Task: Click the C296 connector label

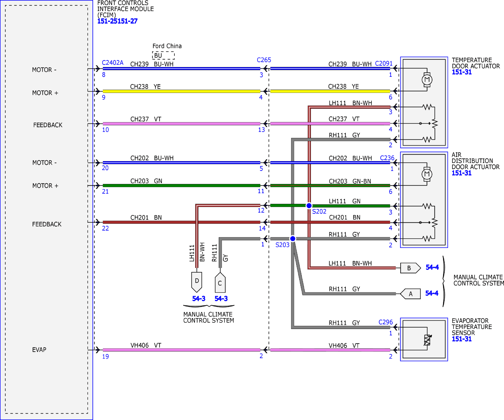Action: click(386, 322)
